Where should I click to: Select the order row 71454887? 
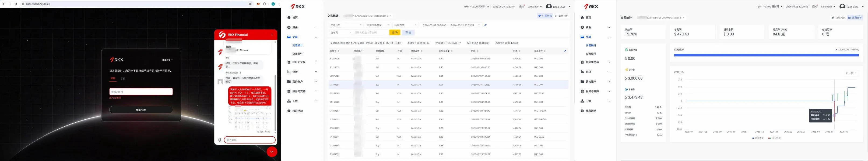pyautogui.click(x=448, y=111)
